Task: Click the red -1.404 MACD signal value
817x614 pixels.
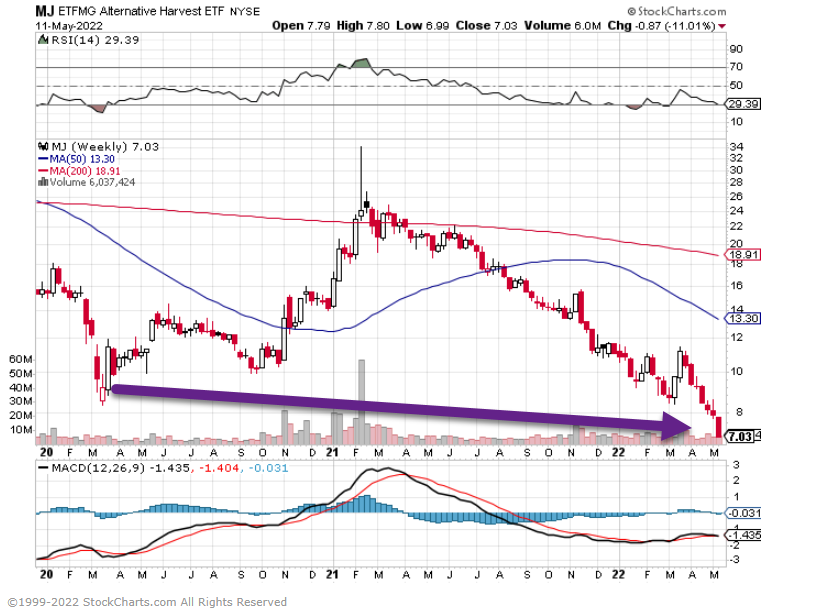Action: [218, 468]
